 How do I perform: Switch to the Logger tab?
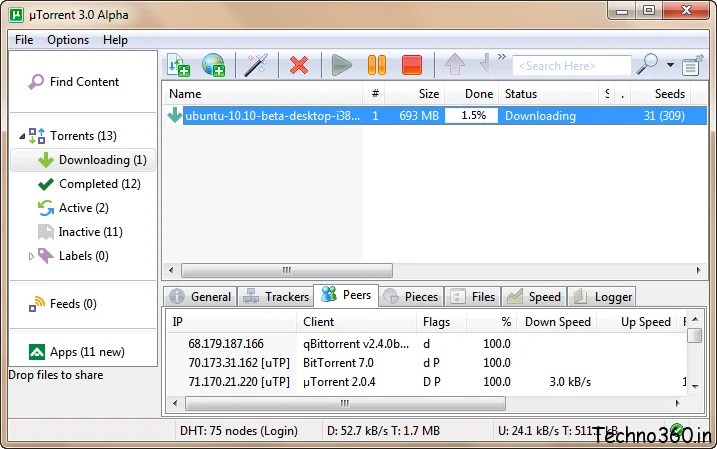[x=602, y=297]
